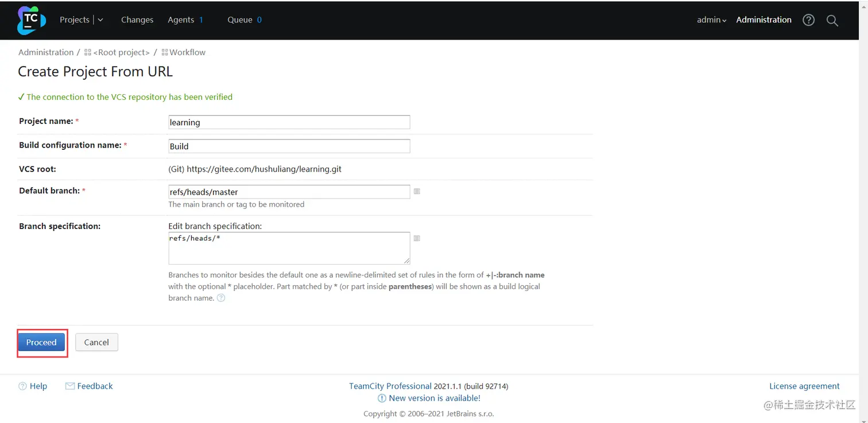Open the search magnifier icon

[832, 21]
